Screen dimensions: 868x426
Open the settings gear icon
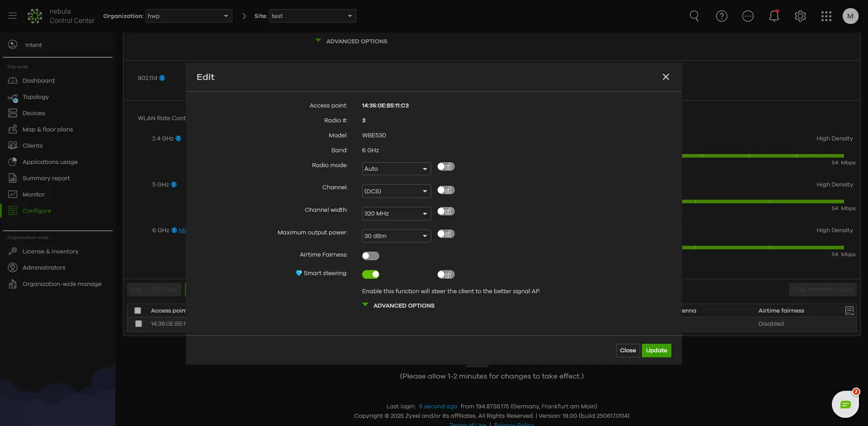(x=800, y=16)
